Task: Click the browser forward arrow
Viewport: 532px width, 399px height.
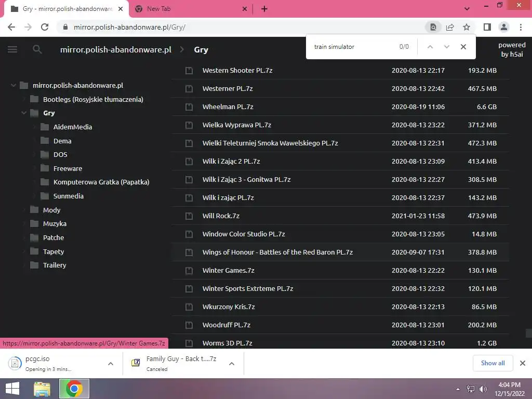Action: click(28, 27)
